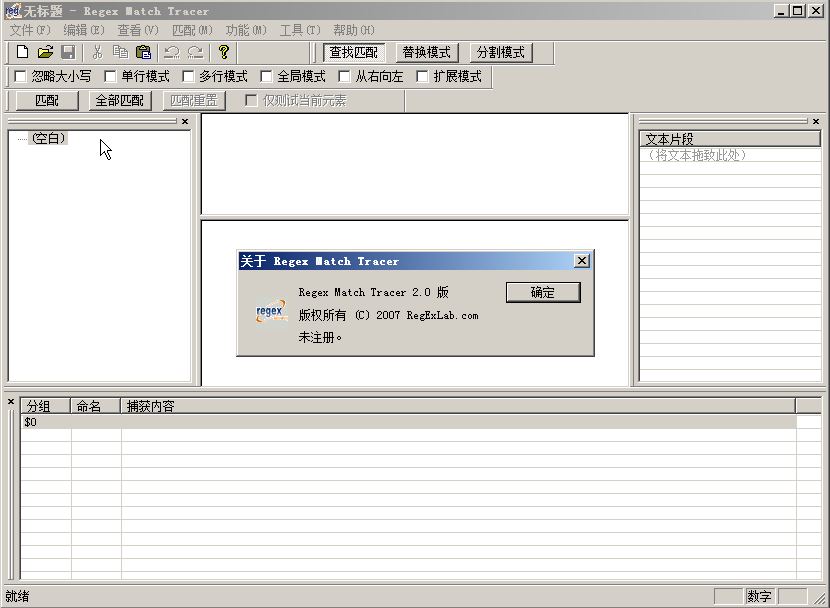The height and width of the screenshot is (608, 830).
Task: Click the 未注册。 text in About dialog
Action: tap(320, 337)
